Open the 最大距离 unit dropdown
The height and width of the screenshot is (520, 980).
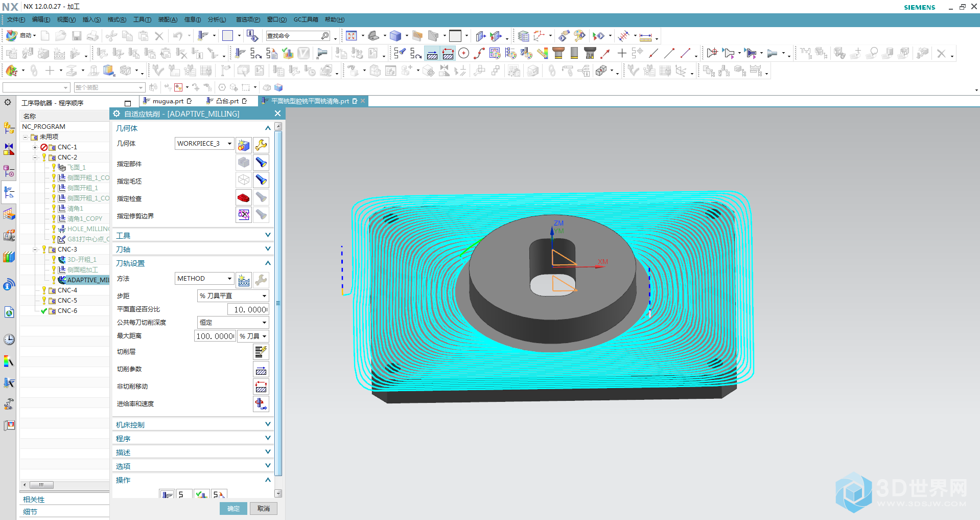pos(264,336)
